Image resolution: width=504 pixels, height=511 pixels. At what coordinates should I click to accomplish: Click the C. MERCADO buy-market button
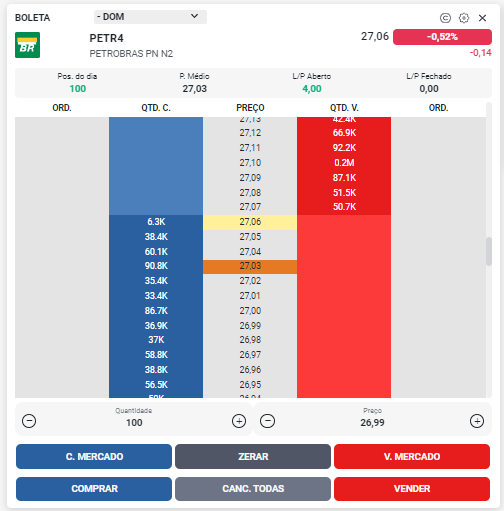pos(94,456)
